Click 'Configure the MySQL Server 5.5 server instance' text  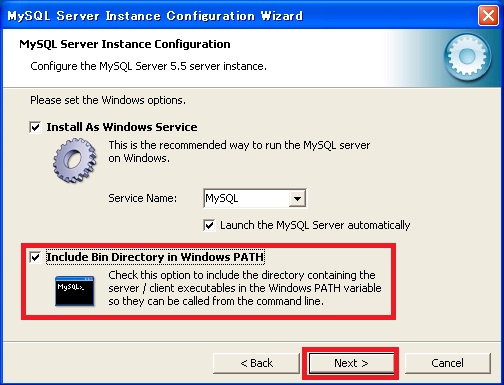click(148, 66)
